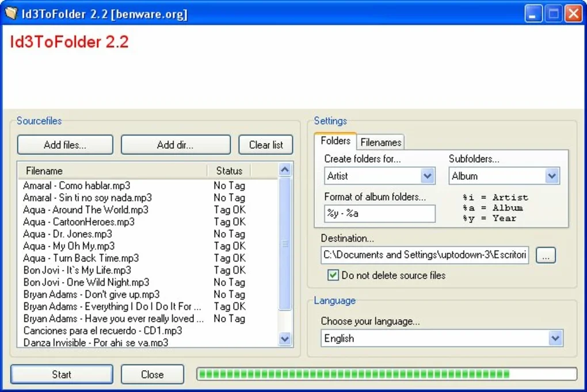587x392 pixels.
Task: Select 'Amaral - Como hablar.mp3'
Action: pyautogui.click(x=77, y=186)
